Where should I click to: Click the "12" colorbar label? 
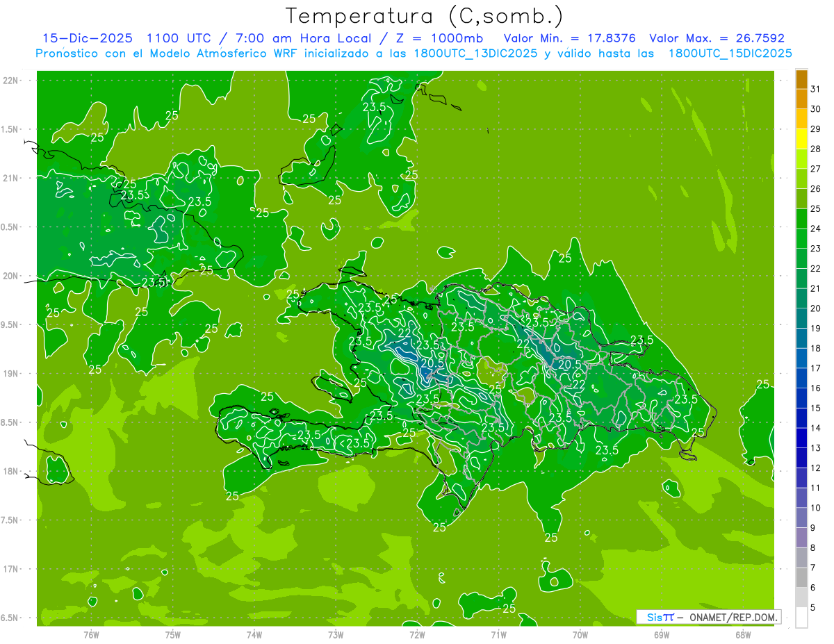pyautogui.click(x=816, y=468)
